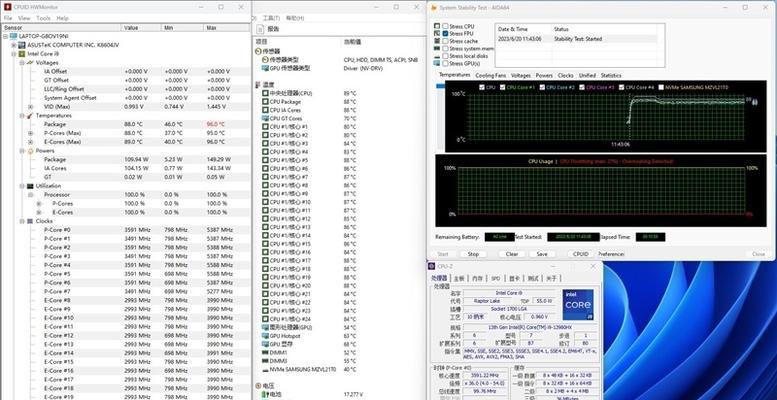This screenshot has width=777, height=400.
Task: Click the Preferences button in stability test
Action: click(x=611, y=254)
